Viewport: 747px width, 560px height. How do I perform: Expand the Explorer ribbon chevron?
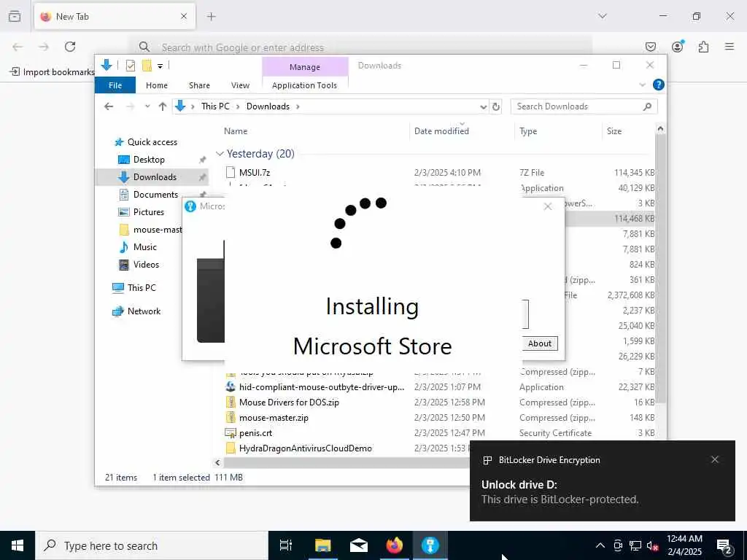pyautogui.click(x=642, y=85)
